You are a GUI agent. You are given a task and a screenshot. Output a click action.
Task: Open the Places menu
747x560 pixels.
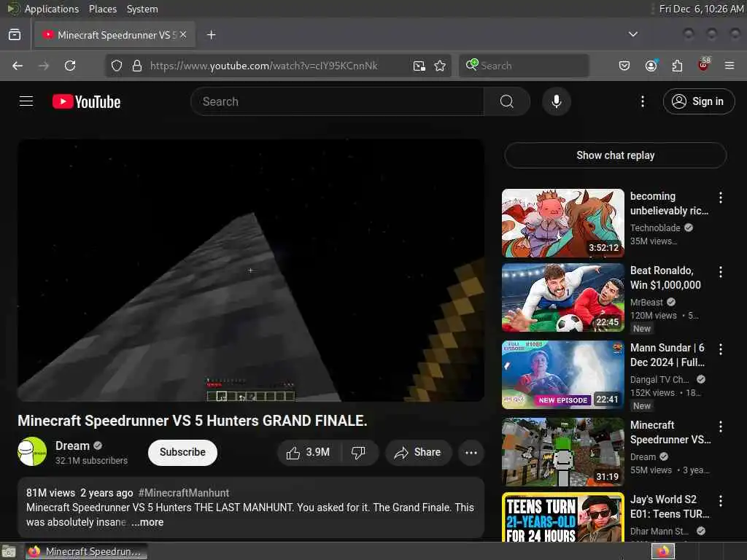click(x=103, y=9)
